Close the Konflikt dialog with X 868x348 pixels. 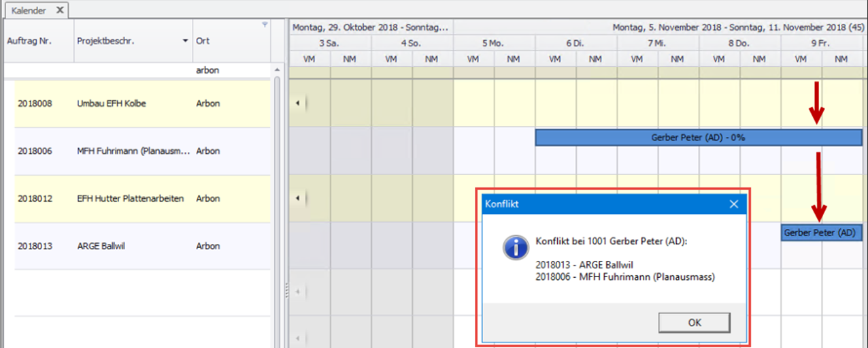733,204
